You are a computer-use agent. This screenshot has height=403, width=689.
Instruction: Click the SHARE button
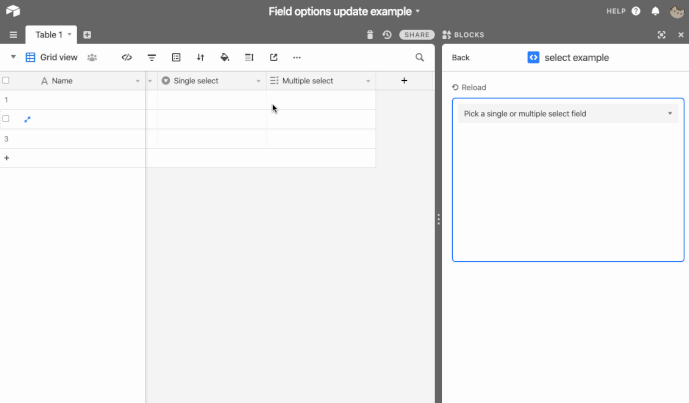(417, 35)
